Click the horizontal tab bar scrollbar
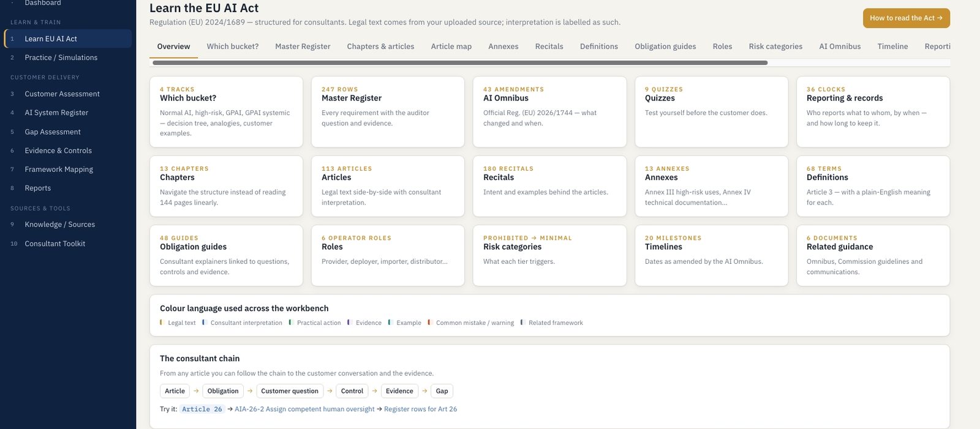This screenshot has height=429, width=980. pyautogui.click(x=459, y=62)
